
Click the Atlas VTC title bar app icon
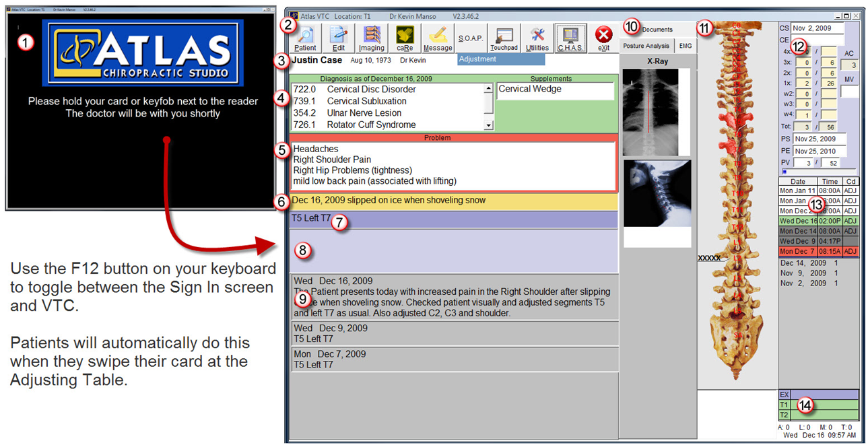293,16
